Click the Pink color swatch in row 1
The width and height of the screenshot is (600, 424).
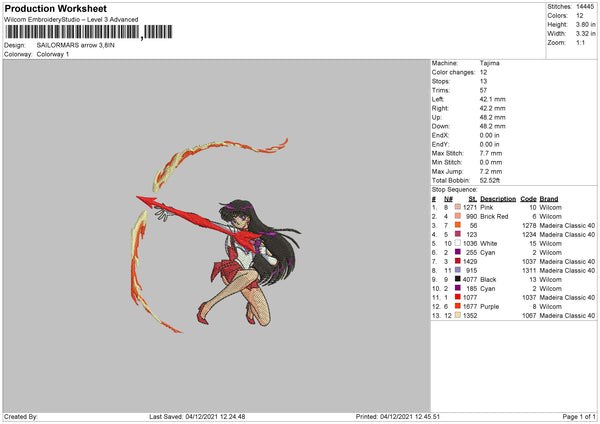(x=458, y=207)
